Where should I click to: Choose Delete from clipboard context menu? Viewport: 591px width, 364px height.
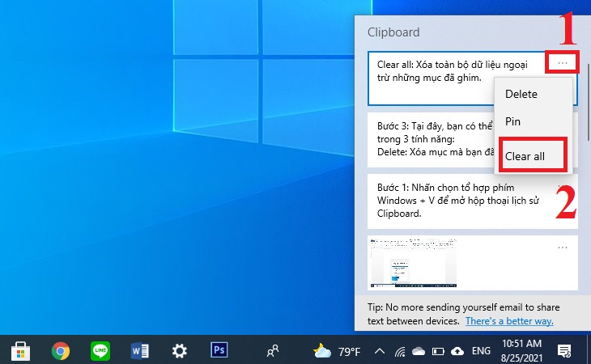click(521, 94)
